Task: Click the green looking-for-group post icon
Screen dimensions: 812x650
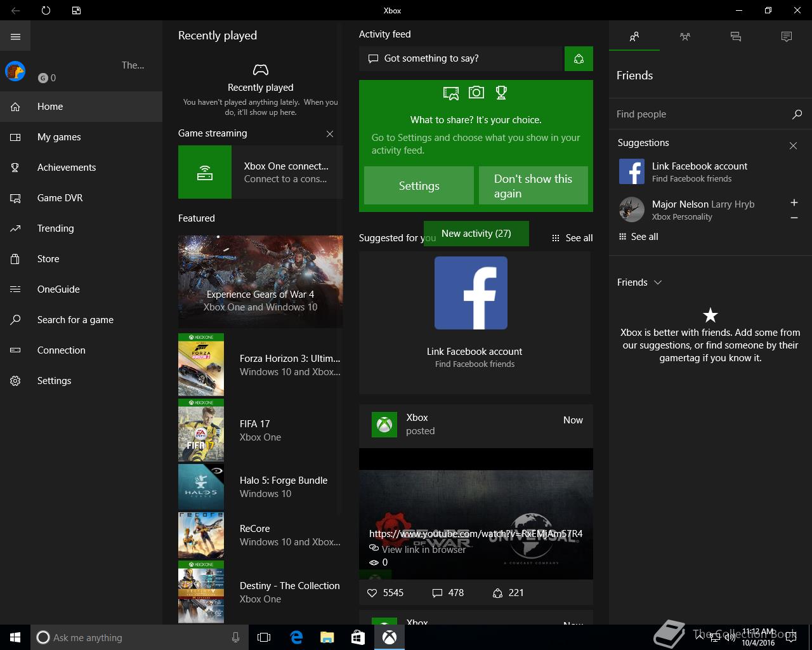Action: coord(579,58)
